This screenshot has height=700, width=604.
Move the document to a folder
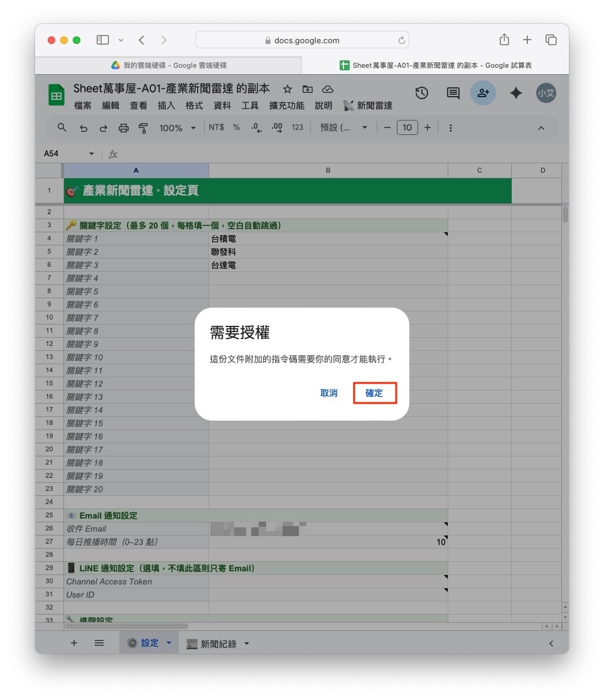pyautogui.click(x=308, y=89)
